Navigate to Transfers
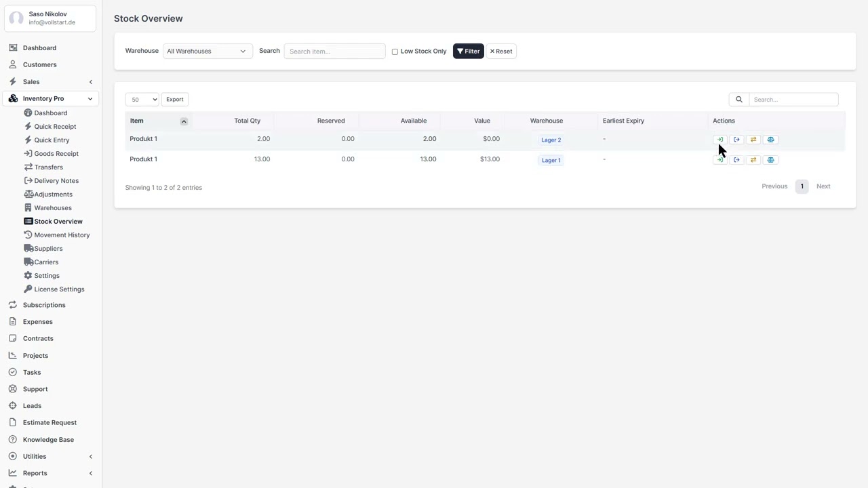868x488 pixels. (48, 167)
